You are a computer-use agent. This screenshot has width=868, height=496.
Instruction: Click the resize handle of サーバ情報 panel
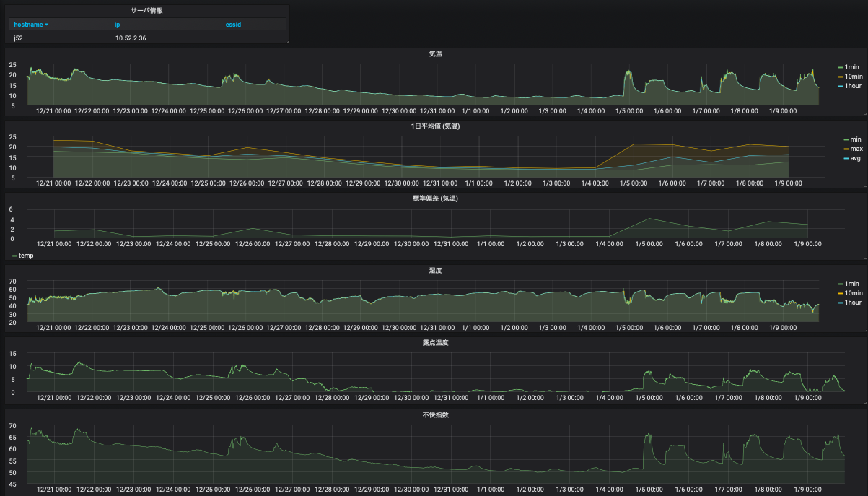pos(286,42)
